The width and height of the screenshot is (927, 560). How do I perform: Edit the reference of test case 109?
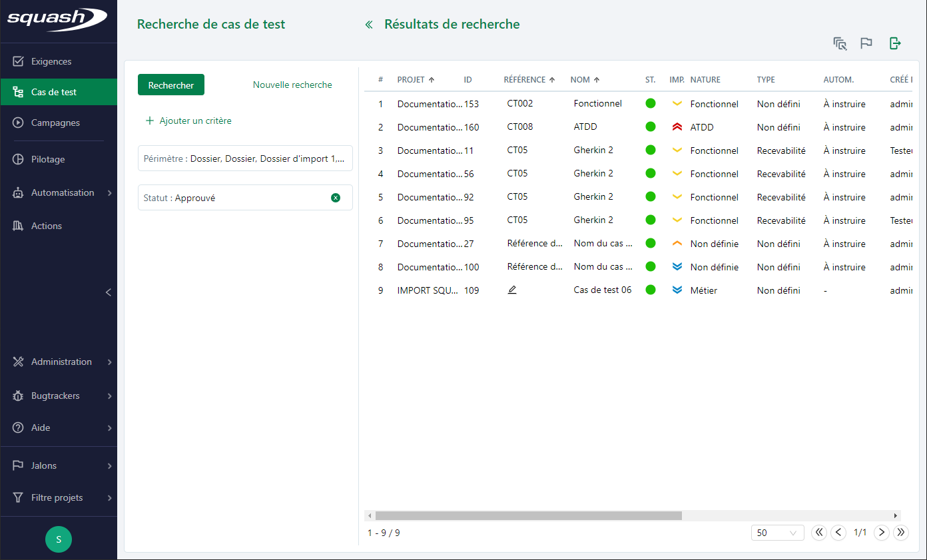point(511,290)
